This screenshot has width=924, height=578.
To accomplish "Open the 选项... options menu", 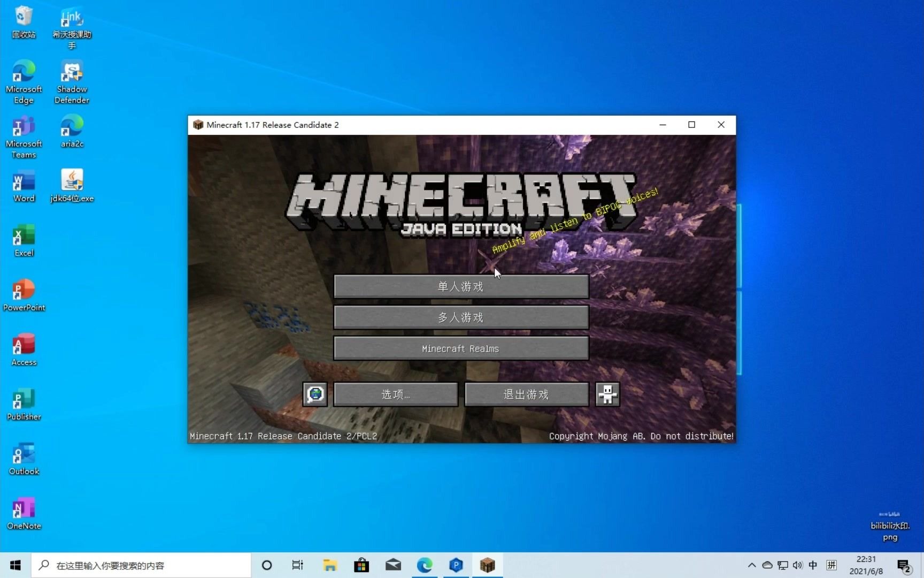I will click(x=396, y=394).
